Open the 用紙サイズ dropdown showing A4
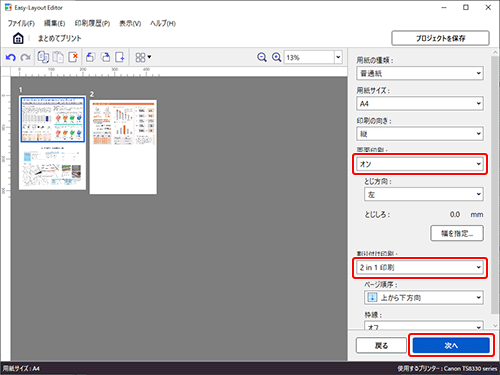This screenshot has width=500, height=375. (x=420, y=104)
